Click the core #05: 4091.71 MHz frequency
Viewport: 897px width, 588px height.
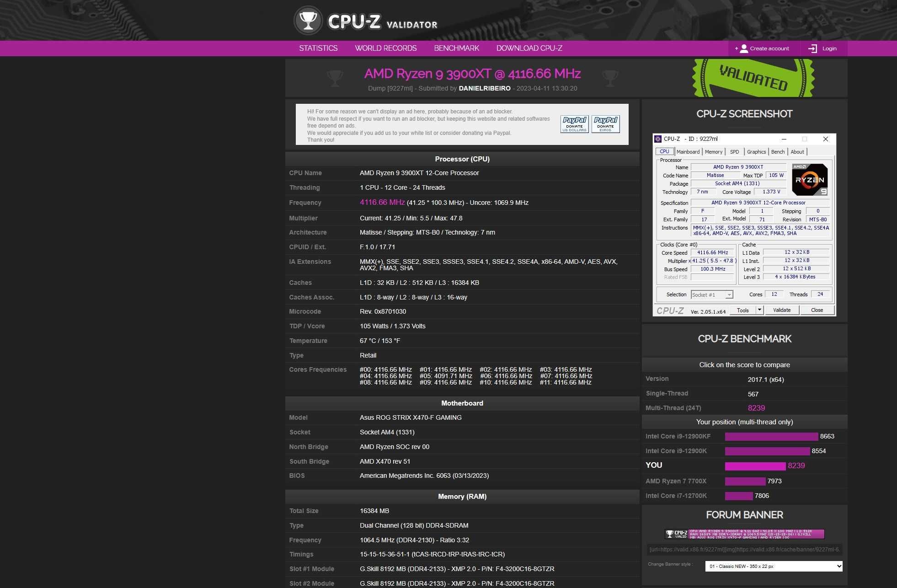446,376
